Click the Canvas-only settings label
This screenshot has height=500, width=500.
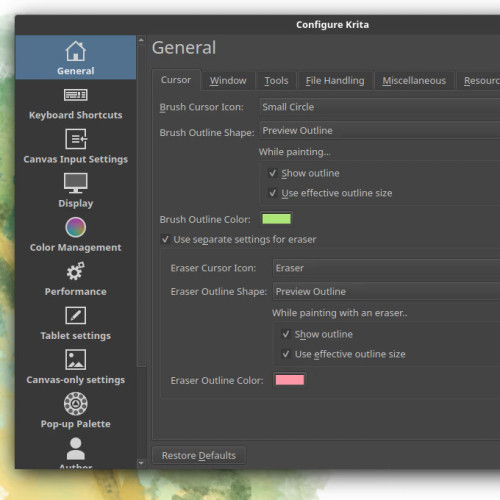pyautogui.click(x=76, y=380)
